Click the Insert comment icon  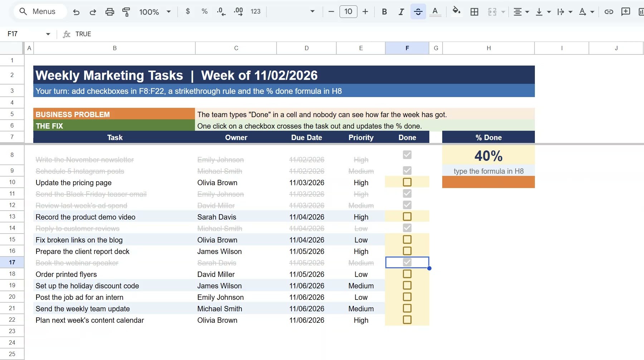pyautogui.click(x=625, y=12)
